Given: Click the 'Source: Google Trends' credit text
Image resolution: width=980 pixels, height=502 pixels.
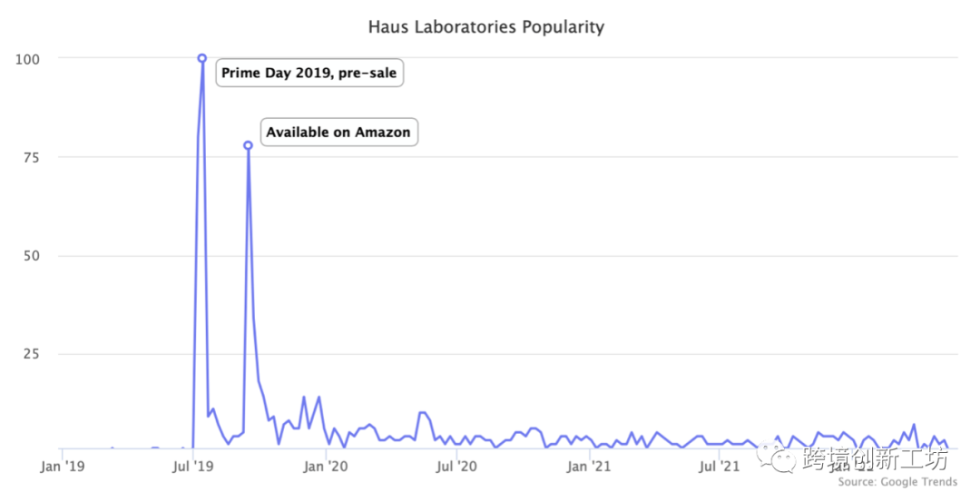Looking at the screenshot, I should [x=897, y=482].
